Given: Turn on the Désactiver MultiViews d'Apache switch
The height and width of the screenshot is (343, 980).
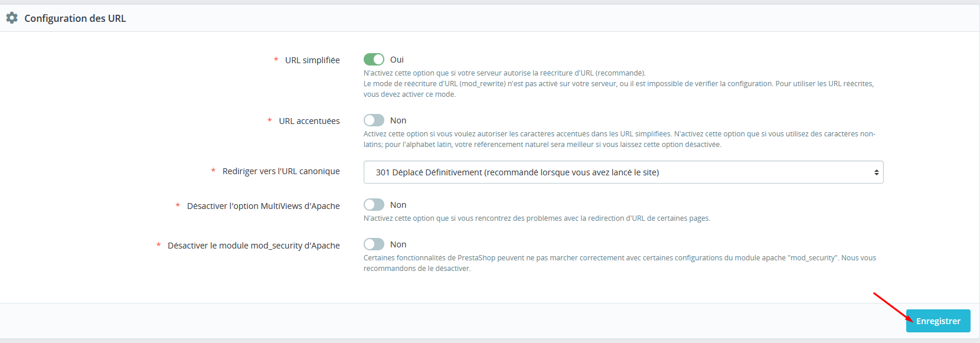Looking at the screenshot, I should coord(374,205).
